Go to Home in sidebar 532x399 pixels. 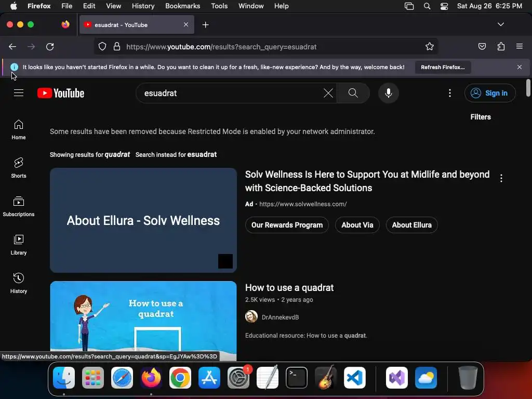coord(19,130)
